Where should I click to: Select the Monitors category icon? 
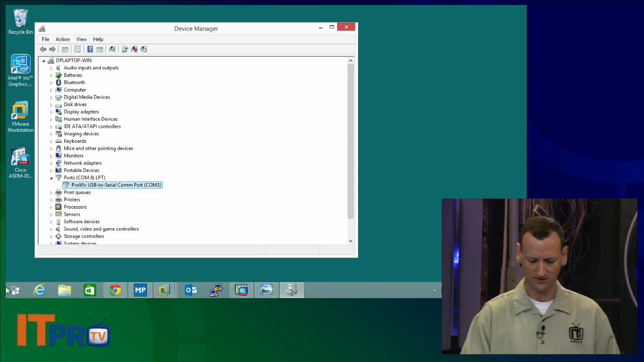point(58,156)
